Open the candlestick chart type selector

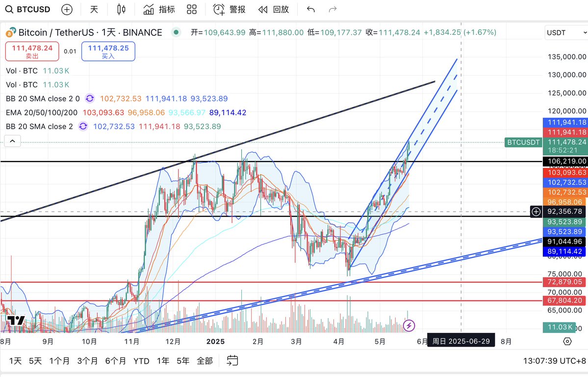coord(121,9)
